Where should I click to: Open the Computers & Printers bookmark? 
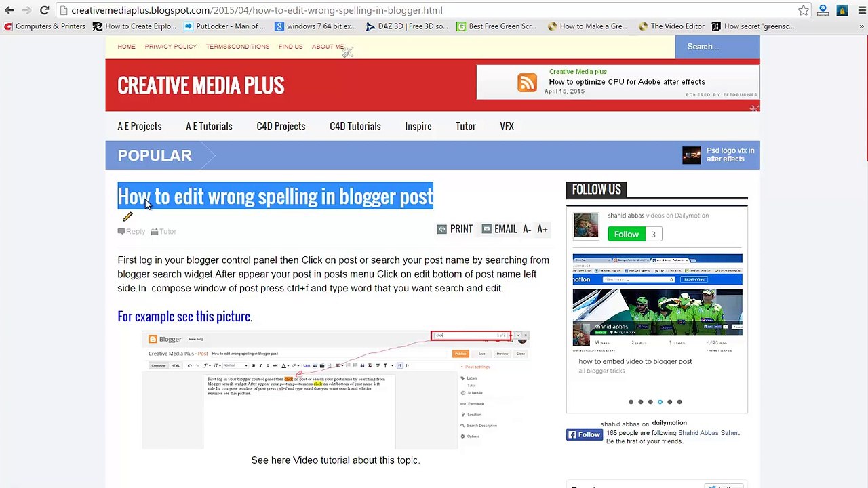click(45, 26)
